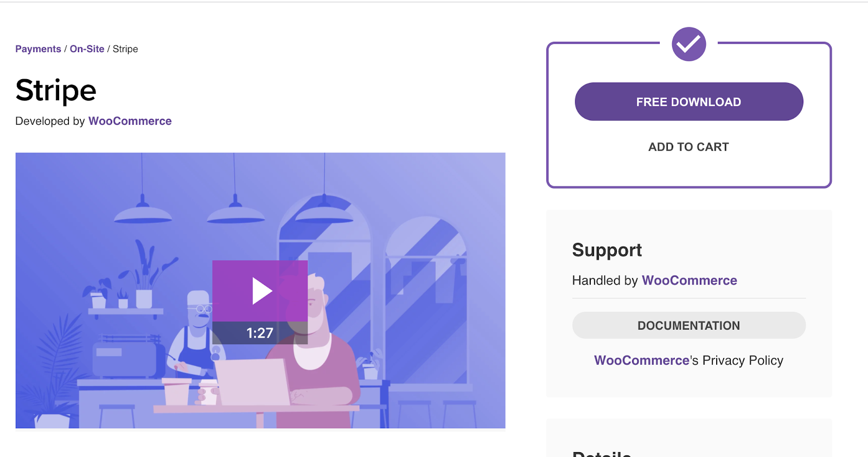
Task: Click the 1:27 video duration label
Action: [260, 333]
